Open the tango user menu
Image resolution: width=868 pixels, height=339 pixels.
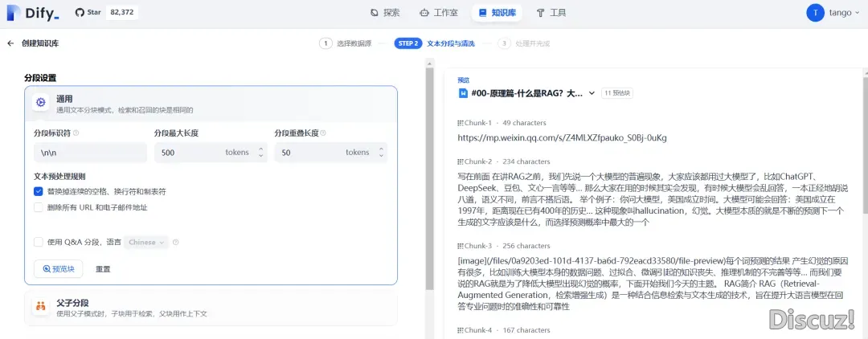(833, 13)
